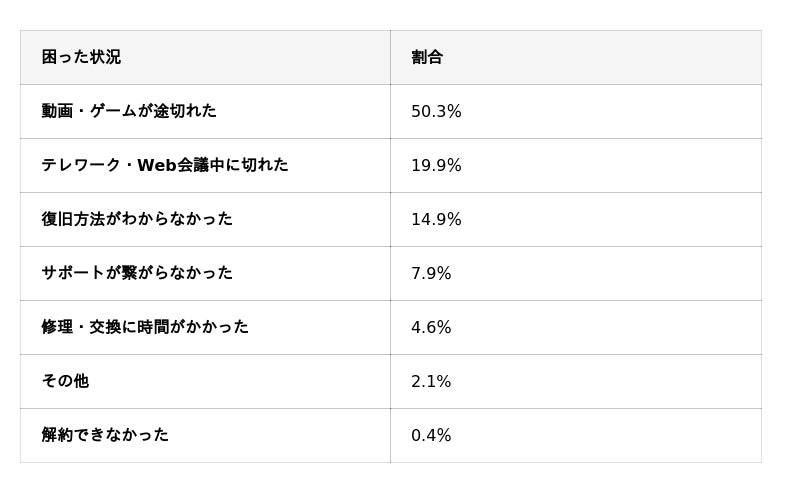Select the テレワーク・Web会議中に切れた cell
The width and height of the screenshot is (800, 493).
coord(165,165)
